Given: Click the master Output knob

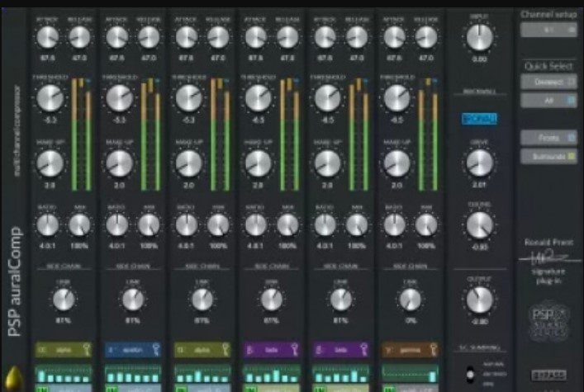Looking at the screenshot, I should click(x=479, y=300).
